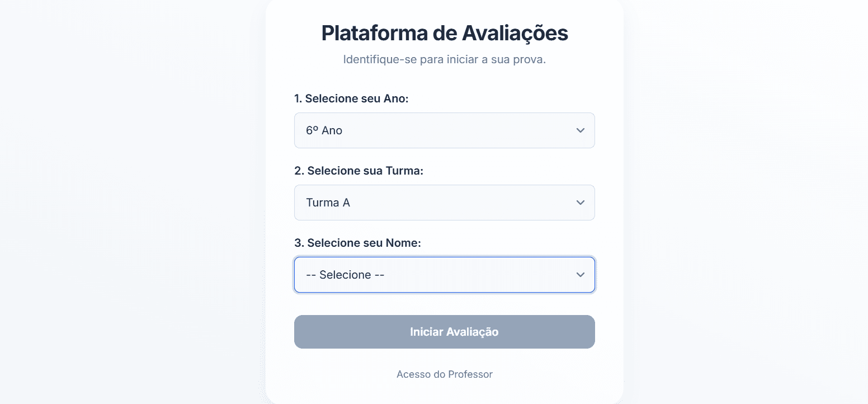
Task: Open the '-- Selecione --' name dropdown
Action: pyautogui.click(x=444, y=275)
